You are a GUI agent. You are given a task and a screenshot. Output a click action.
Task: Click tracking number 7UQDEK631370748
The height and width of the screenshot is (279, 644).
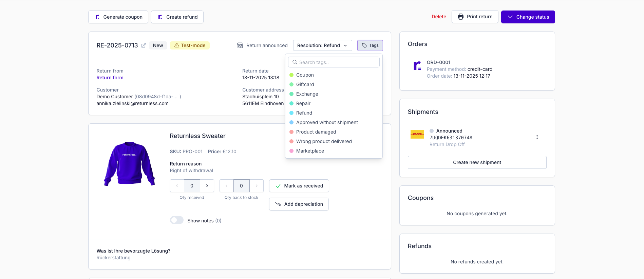click(x=451, y=138)
